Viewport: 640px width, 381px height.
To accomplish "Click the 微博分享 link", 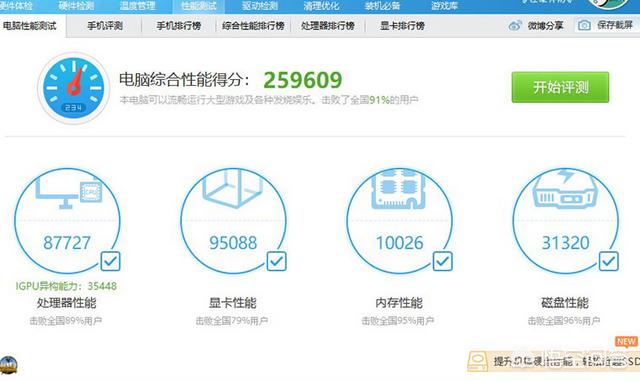I will pyautogui.click(x=545, y=26).
